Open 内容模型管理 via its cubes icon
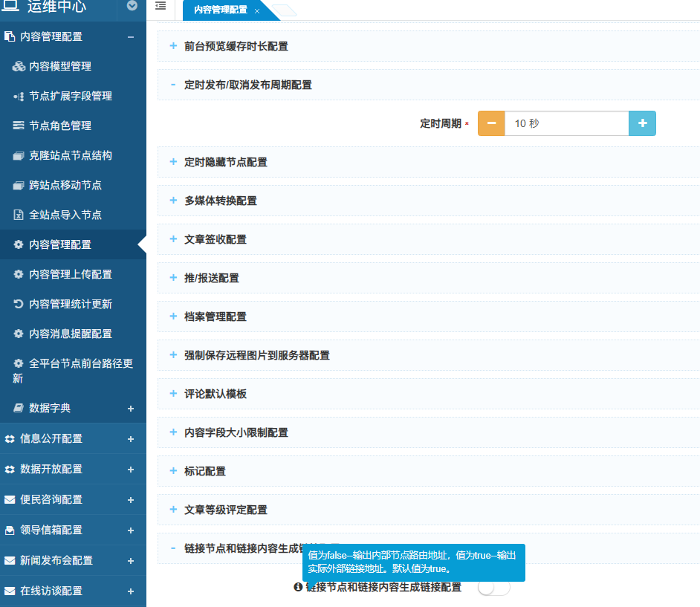 pos(19,66)
